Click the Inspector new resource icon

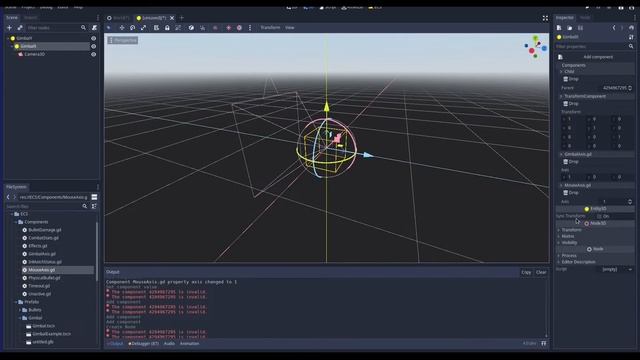(x=559, y=28)
